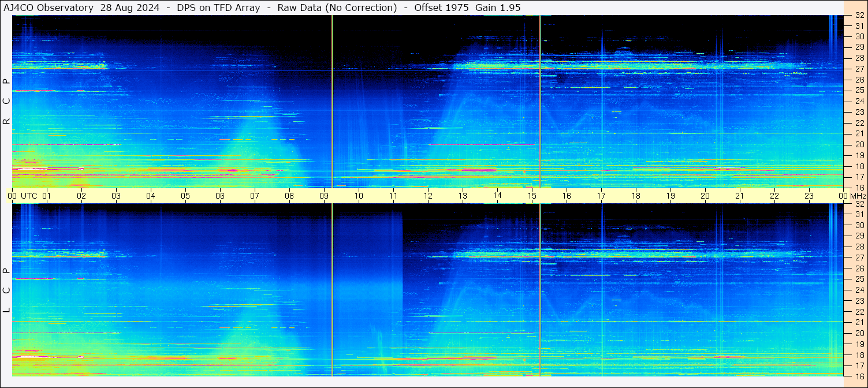Image resolution: width=868 pixels, height=388 pixels.
Task: Click the "AJ4CO Observatory" title text
Action: point(49,8)
